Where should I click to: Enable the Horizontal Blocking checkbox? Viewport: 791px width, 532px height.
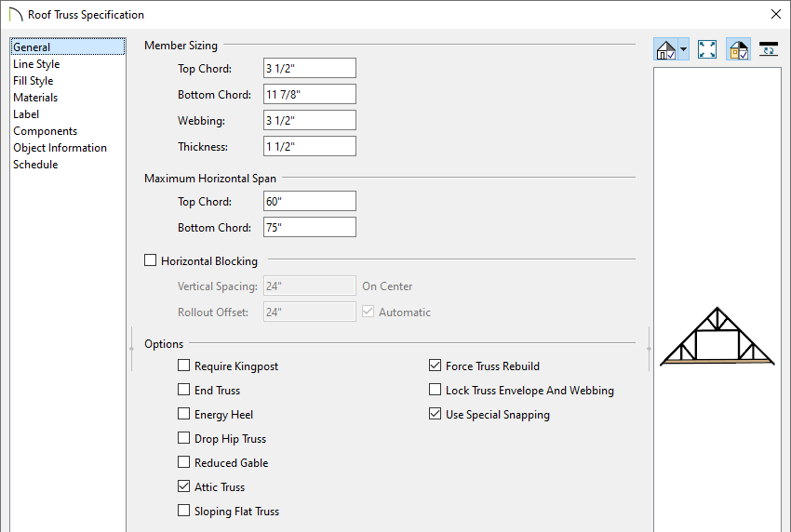click(151, 260)
